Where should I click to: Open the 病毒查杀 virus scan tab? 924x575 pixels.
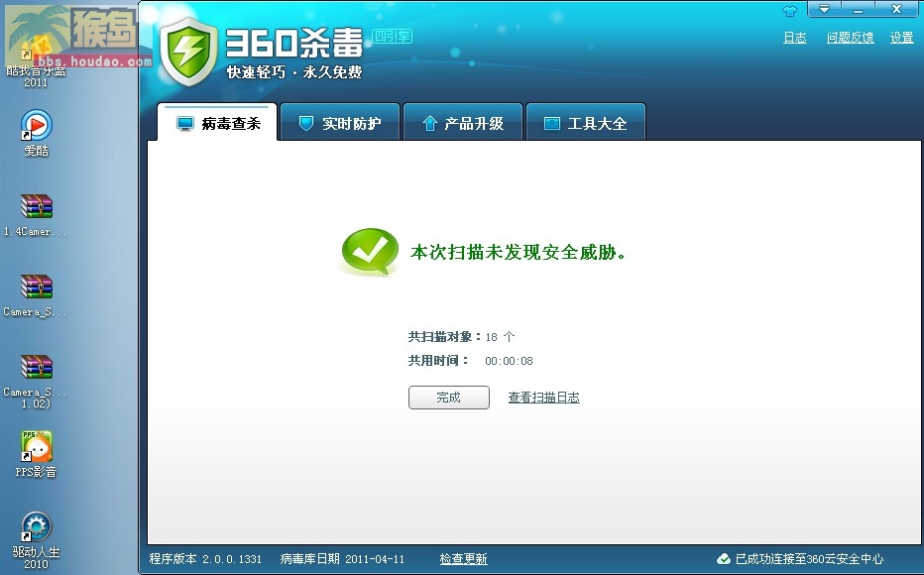(x=217, y=123)
